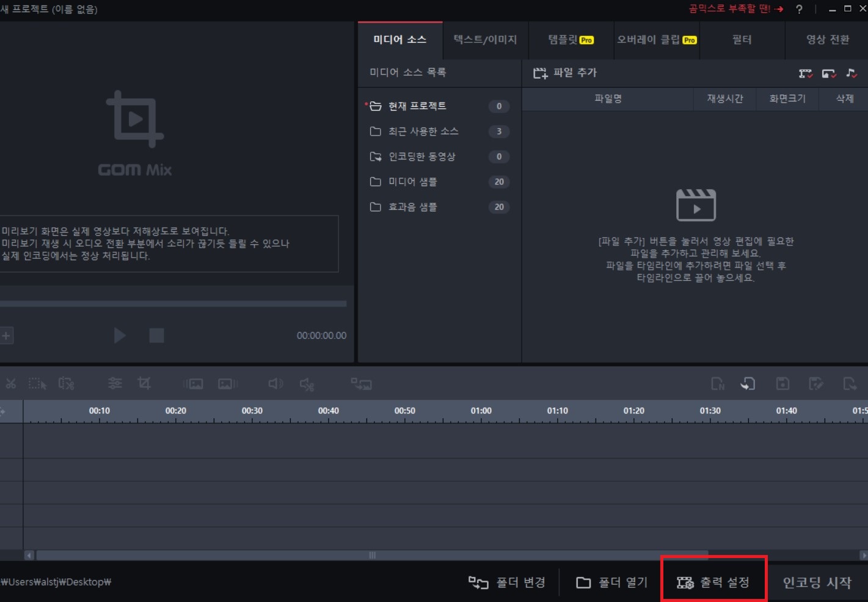Click the speaker with scissors audio icon

(307, 384)
